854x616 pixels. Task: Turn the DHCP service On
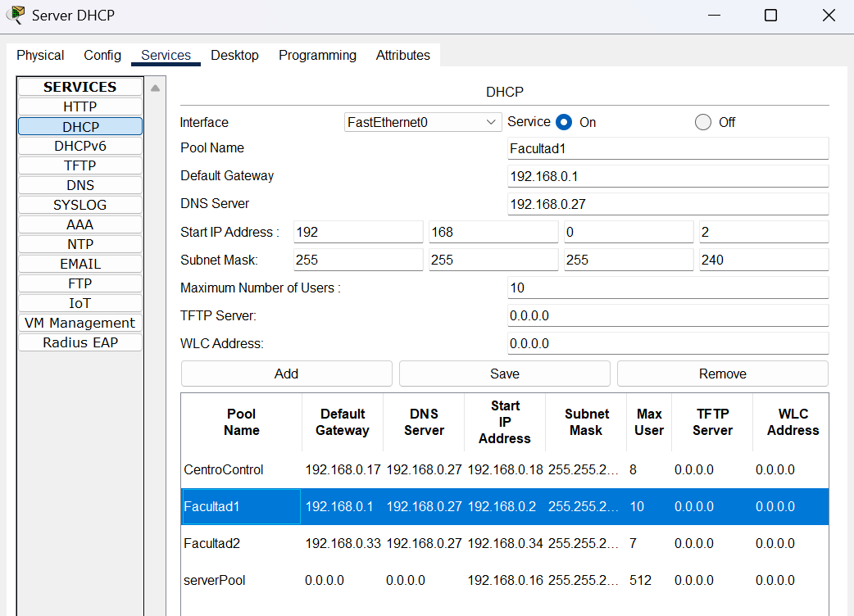[564, 122]
